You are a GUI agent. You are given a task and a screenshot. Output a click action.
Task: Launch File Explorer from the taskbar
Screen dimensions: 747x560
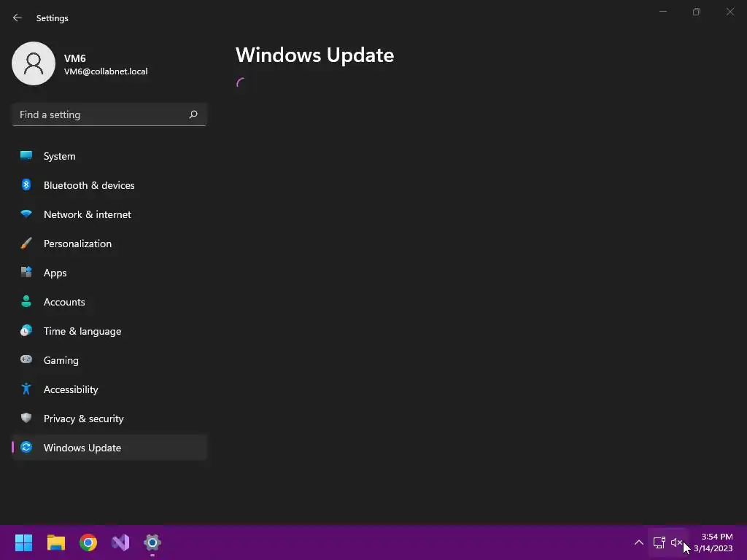(x=55, y=542)
